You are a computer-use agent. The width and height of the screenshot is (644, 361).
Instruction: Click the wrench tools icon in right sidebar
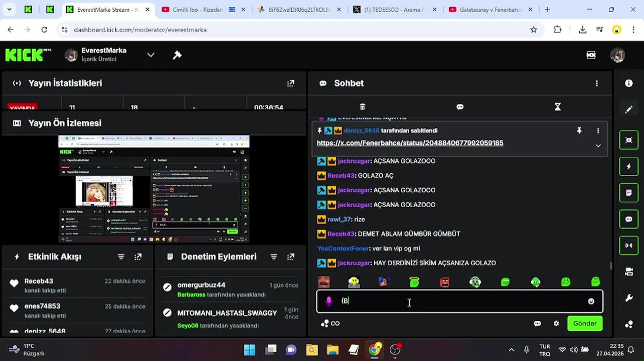pyautogui.click(x=628, y=298)
